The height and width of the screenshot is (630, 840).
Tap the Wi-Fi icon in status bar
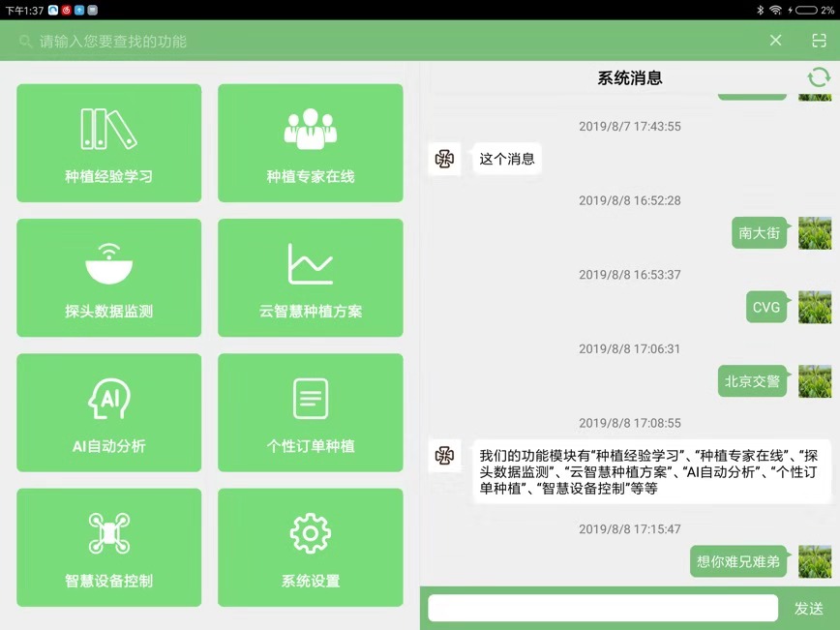click(775, 10)
